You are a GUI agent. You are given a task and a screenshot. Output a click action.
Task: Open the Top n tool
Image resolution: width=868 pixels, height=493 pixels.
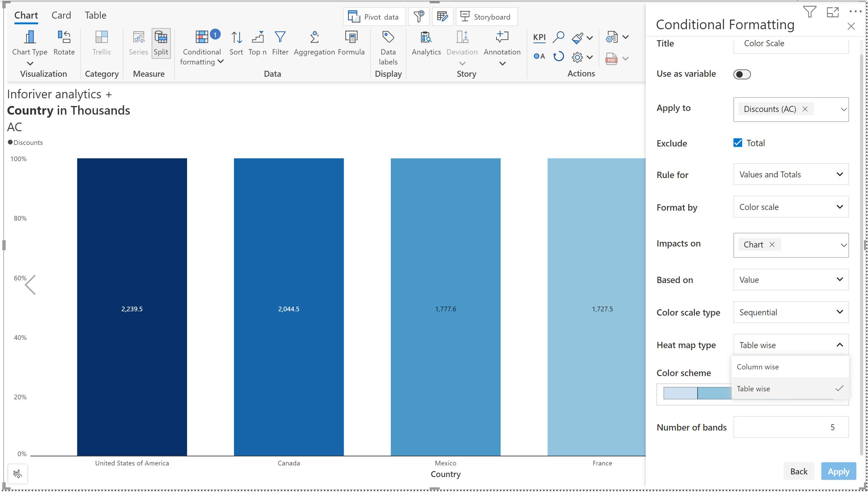tap(258, 37)
